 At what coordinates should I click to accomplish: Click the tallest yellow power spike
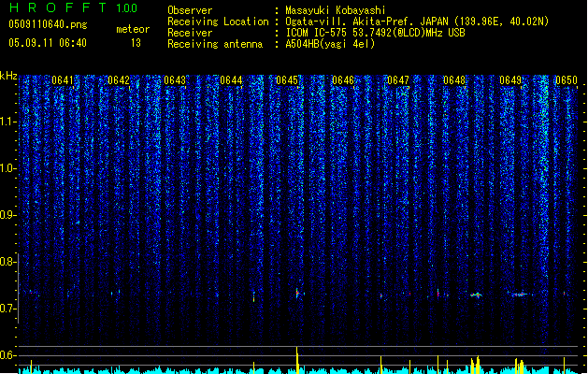point(297,360)
